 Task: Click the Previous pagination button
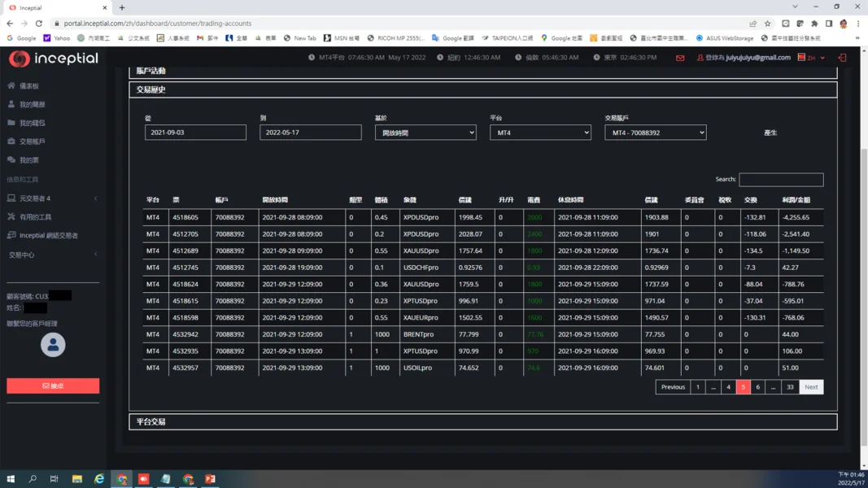pos(673,387)
